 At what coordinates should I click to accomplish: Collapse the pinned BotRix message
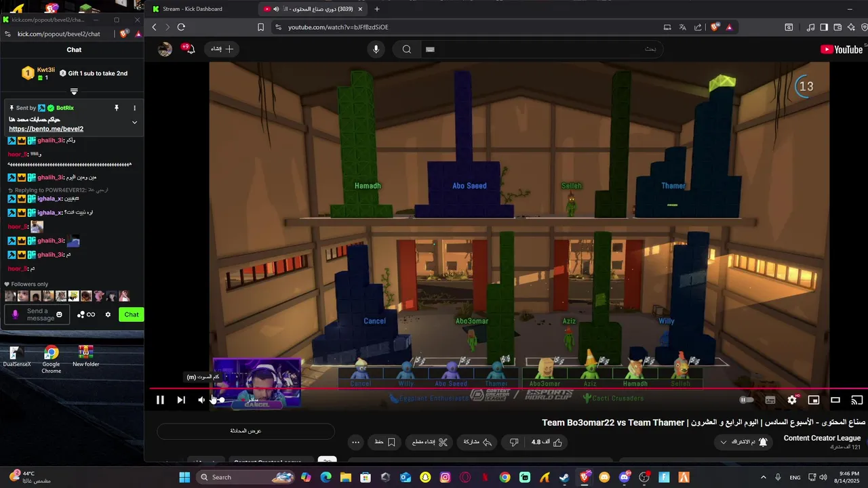tap(134, 123)
